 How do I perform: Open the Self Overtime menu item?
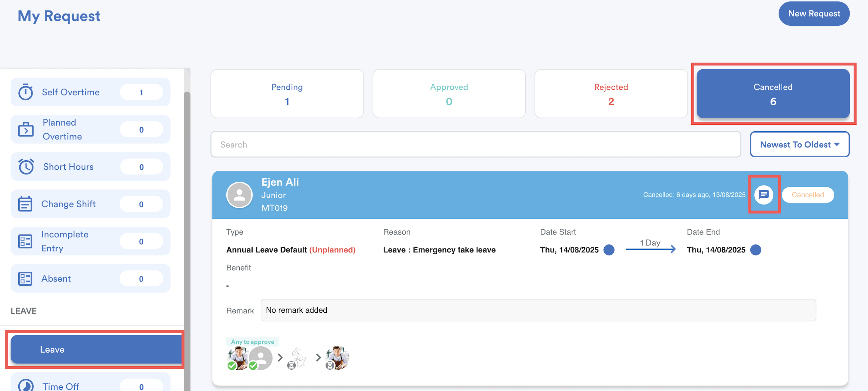(x=90, y=92)
